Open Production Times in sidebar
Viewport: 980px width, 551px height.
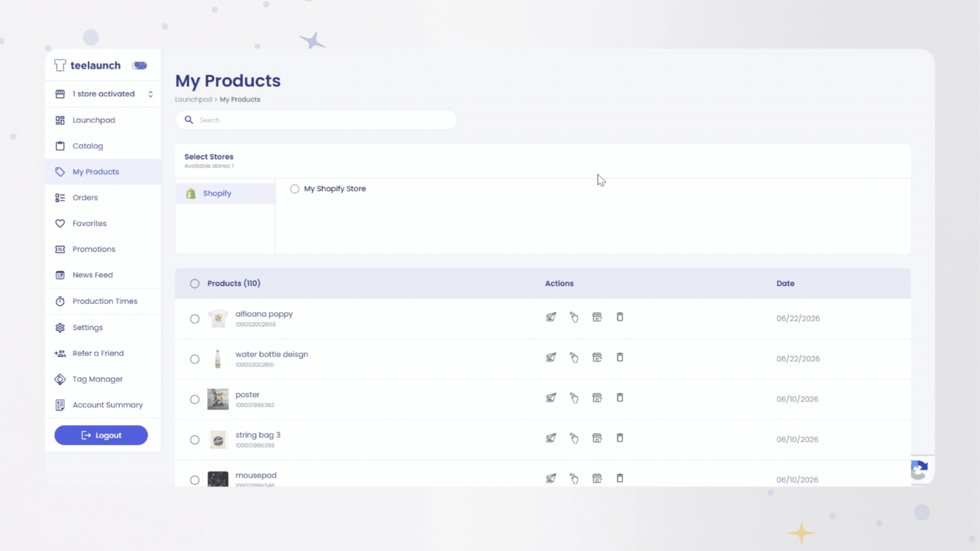(103, 301)
